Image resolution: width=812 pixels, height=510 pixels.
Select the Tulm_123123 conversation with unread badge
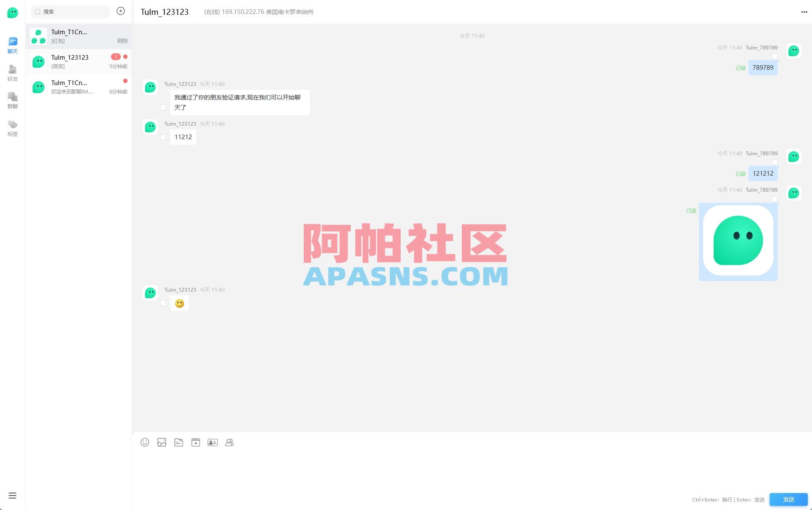pos(79,62)
